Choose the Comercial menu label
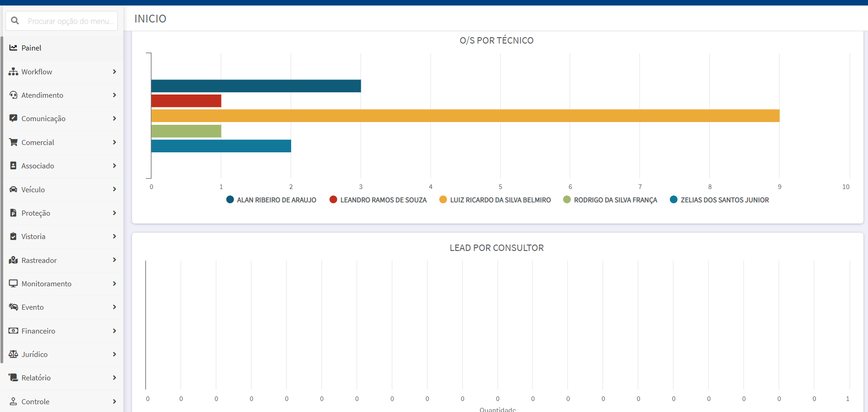The image size is (868, 412). (x=38, y=142)
